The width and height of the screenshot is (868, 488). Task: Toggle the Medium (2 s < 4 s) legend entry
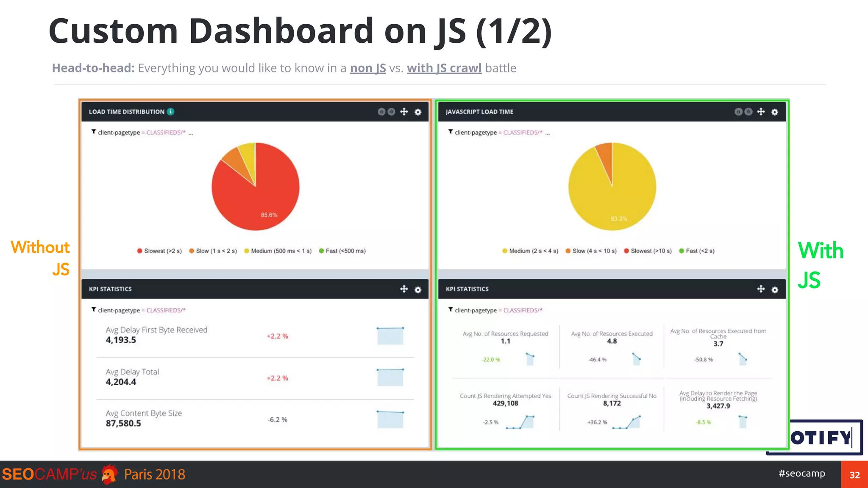pos(530,251)
